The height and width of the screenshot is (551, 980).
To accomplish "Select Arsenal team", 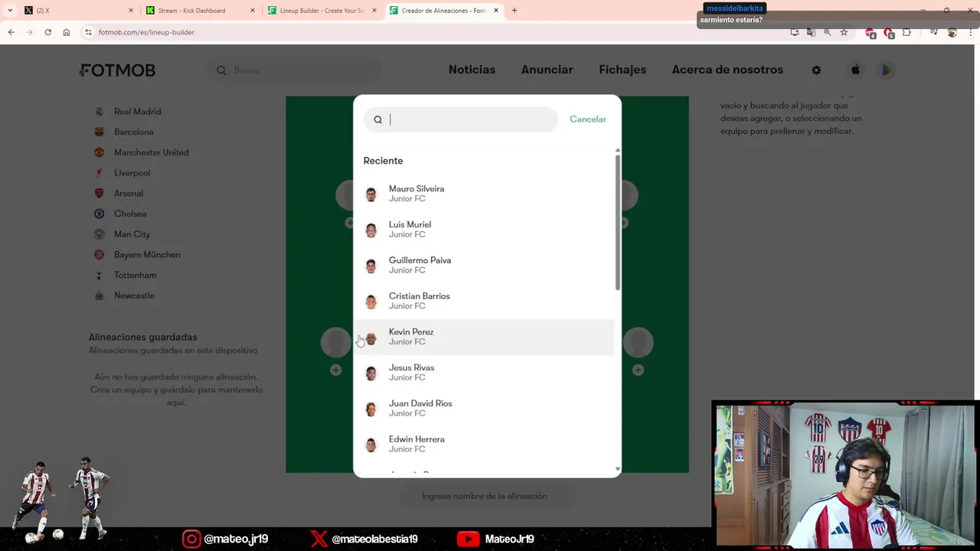I will 129,194.
